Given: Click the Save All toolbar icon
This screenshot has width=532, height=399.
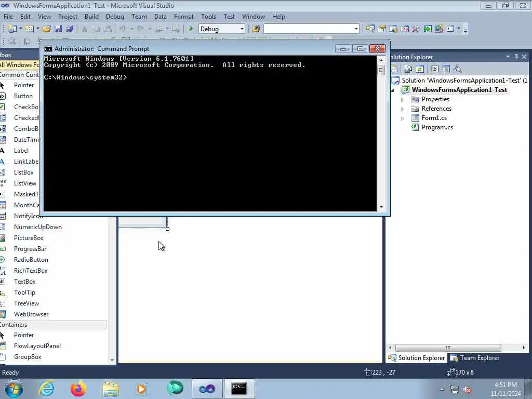Looking at the screenshot, I should tap(70, 29).
